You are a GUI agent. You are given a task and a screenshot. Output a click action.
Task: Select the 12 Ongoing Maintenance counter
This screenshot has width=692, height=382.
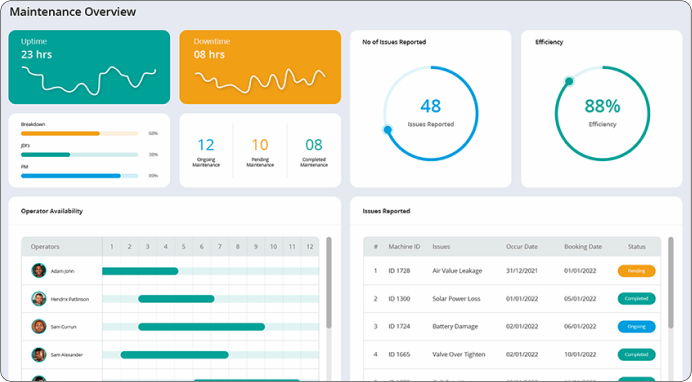[206, 152]
